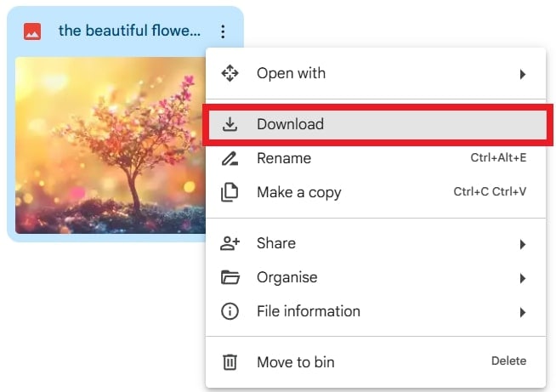The image size is (556, 392).
Task: Select the Make a copy option
Action: click(x=299, y=192)
